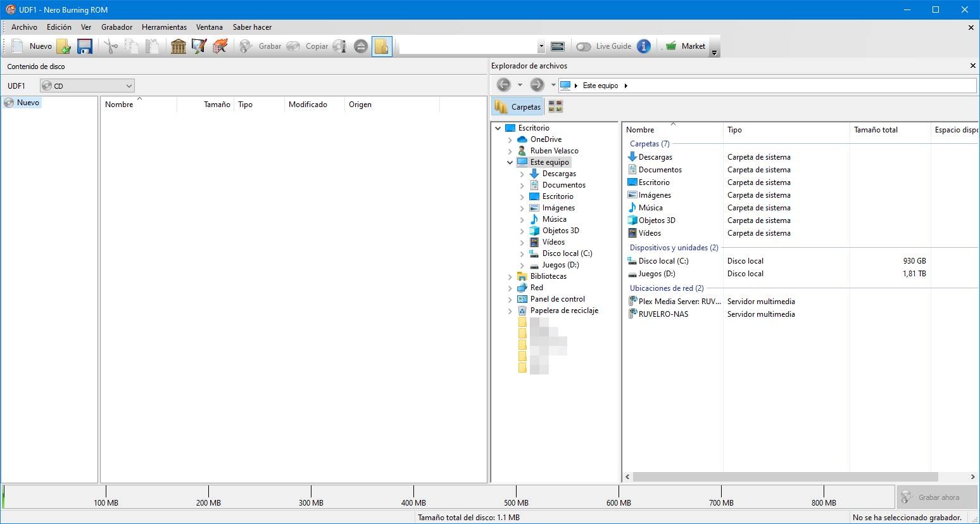This screenshot has height=524, width=980.
Task: Click the scissors Cut icon in the toolbar
Action: click(x=111, y=46)
